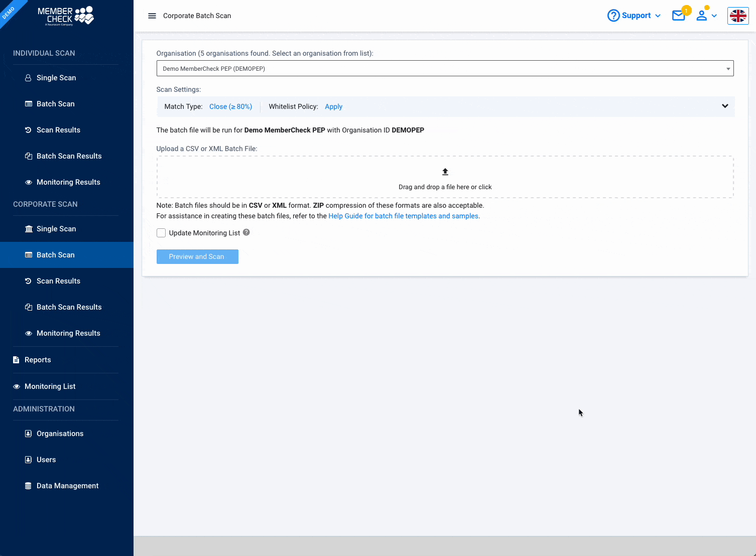
Task: Toggle the hamburger menu icon
Action: pyautogui.click(x=152, y=16)
